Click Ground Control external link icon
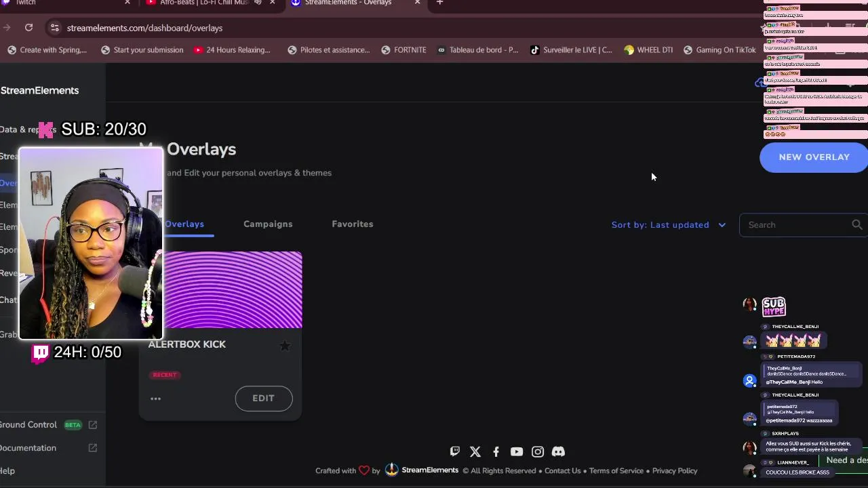This screenshot has width=868, height=488. [93, 425]
